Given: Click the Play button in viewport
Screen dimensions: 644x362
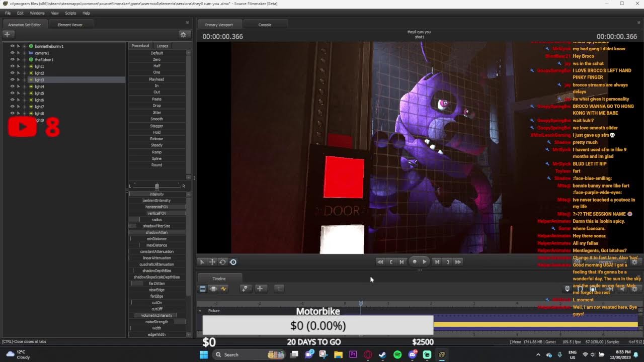Looking at the screenshot, I should 425,261.
